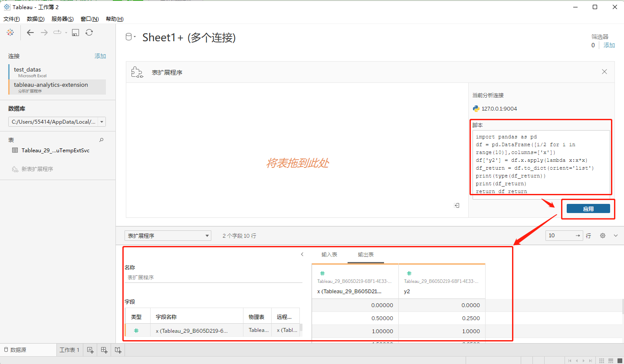
Task: Show sheet sorter grid view icon
Action: click(x=602, y=361)
